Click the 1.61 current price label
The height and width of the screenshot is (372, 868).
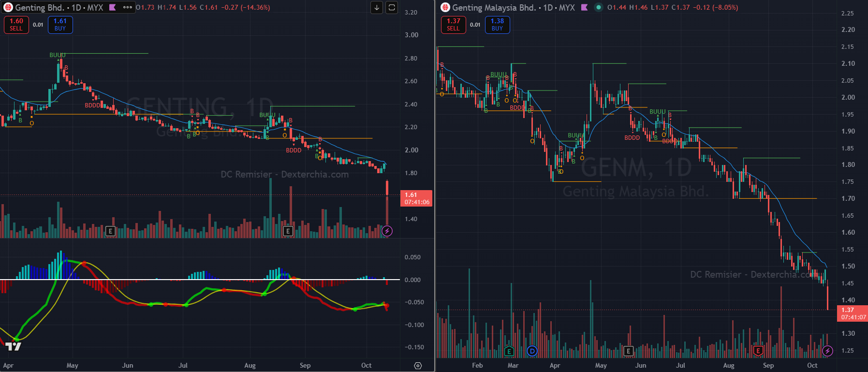click(x=416, y=198)
